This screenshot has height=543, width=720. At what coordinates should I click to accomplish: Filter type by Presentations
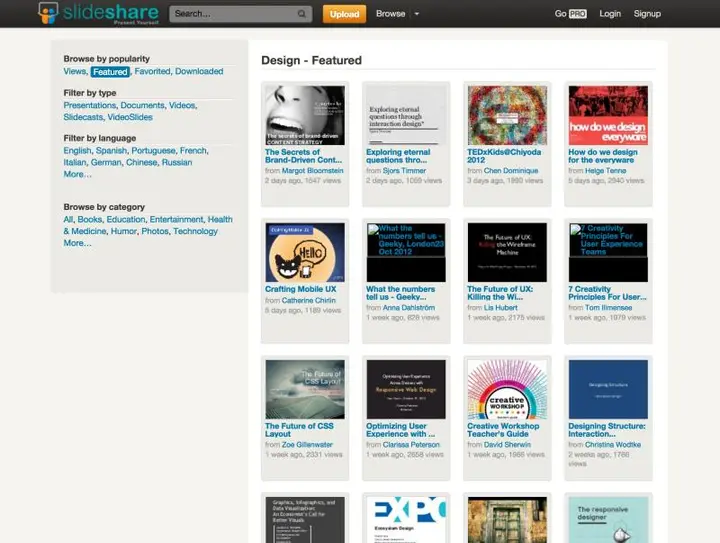(90, 105)
